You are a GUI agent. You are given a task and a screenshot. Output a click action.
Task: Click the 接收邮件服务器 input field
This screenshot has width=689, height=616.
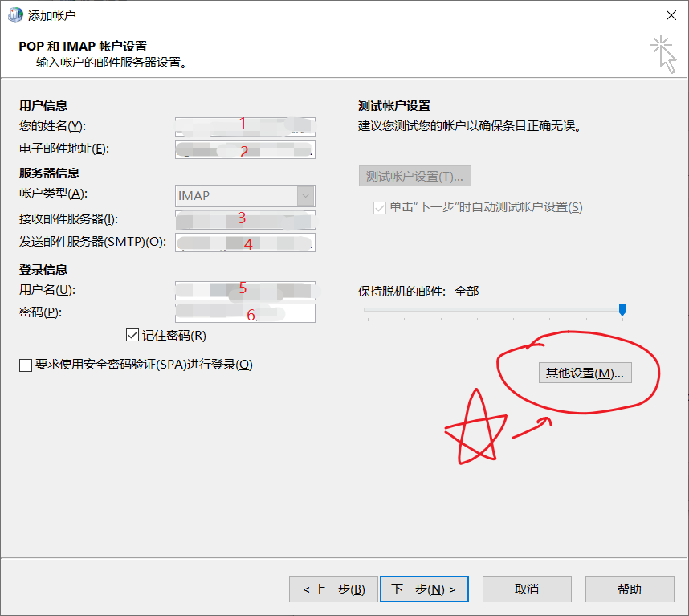pos(245,219)
